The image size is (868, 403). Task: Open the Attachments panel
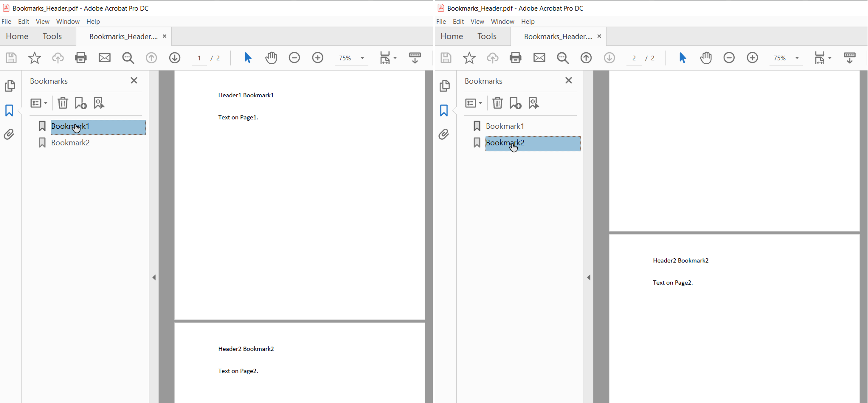[9, 134]
